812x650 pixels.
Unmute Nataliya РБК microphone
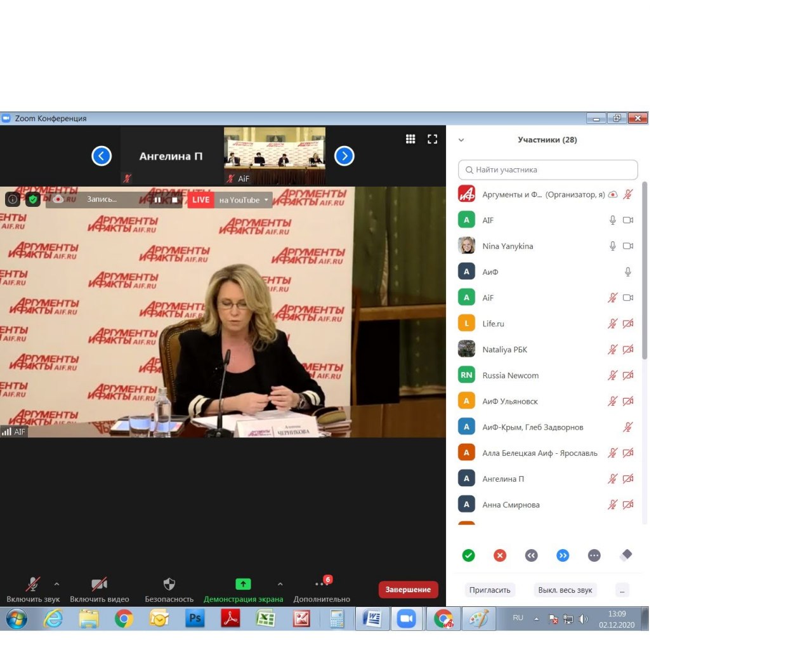613,350
